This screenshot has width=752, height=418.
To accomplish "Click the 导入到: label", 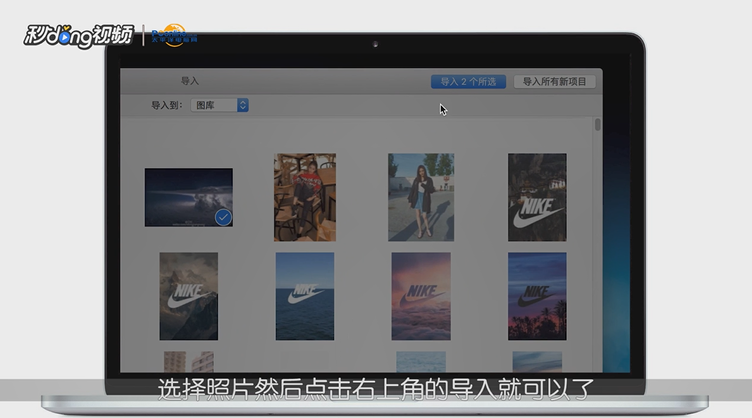I will click(x=166, y=105).
